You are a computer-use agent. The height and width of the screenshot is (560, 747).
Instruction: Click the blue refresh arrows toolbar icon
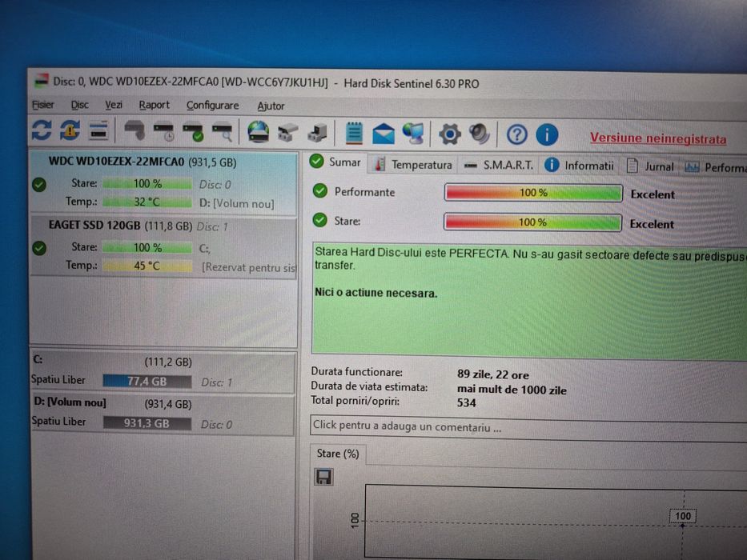coord(42,130)
